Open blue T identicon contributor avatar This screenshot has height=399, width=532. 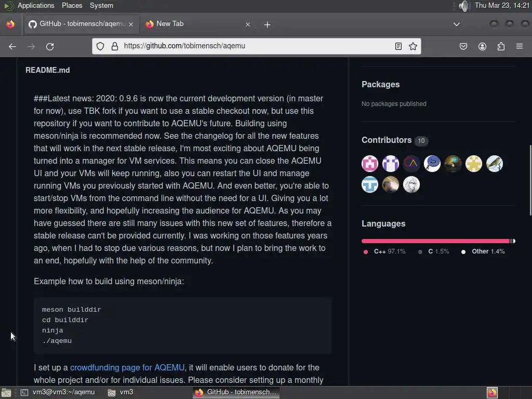point(370,184)
